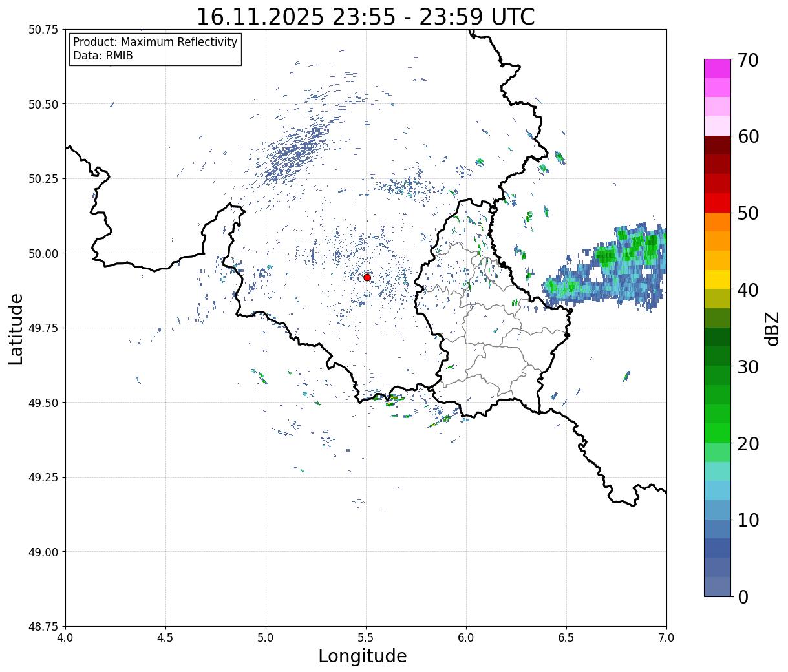Click the '6.0' longitude tick label
This screenshot has width=788, height=672.
[x=466, y=638]
